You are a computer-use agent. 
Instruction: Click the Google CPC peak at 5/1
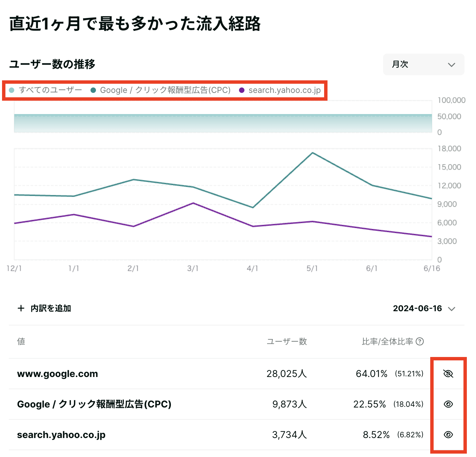pos(313,153)
